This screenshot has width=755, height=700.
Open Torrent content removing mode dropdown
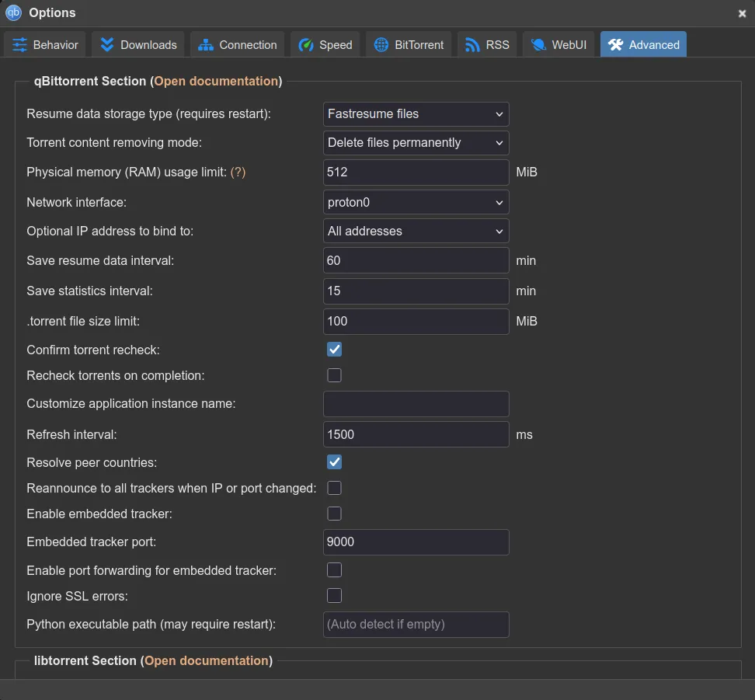(416, 143)
